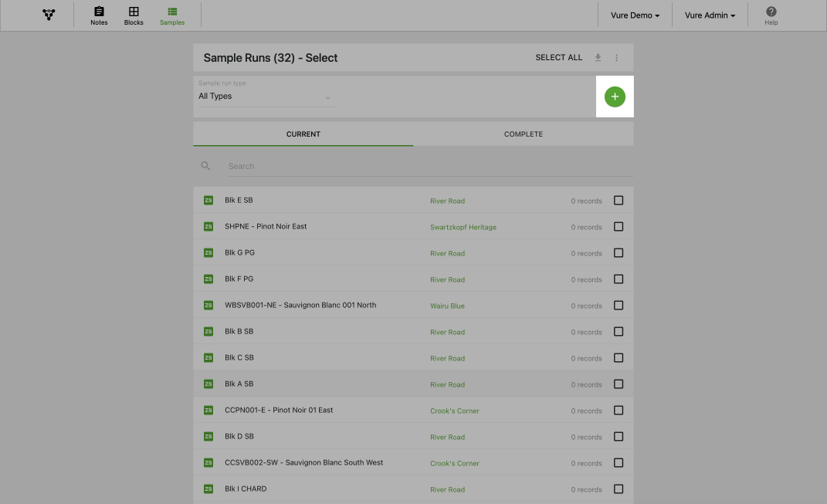Click the download icon in header
Screen dimensions: 827x504
598,58
